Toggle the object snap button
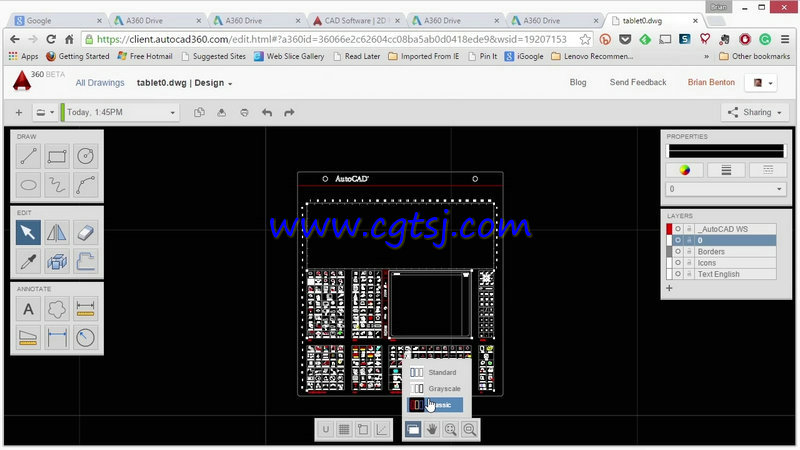Viewport: 800px width, 450px height. (363, 430)
